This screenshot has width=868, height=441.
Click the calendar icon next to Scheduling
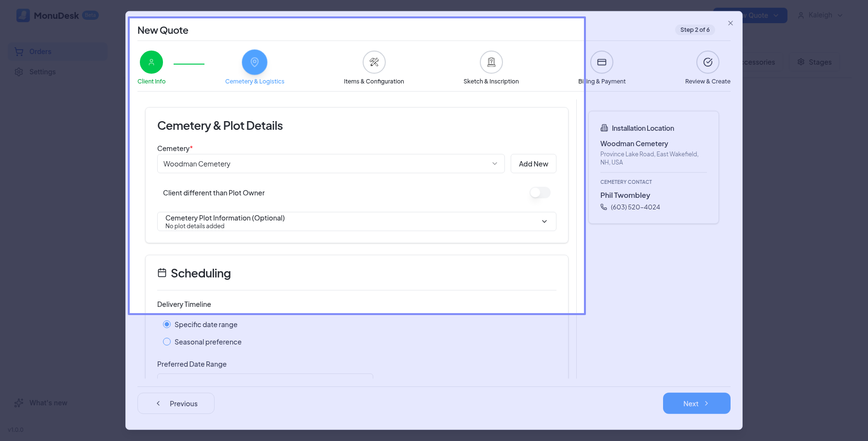(162, 273)
